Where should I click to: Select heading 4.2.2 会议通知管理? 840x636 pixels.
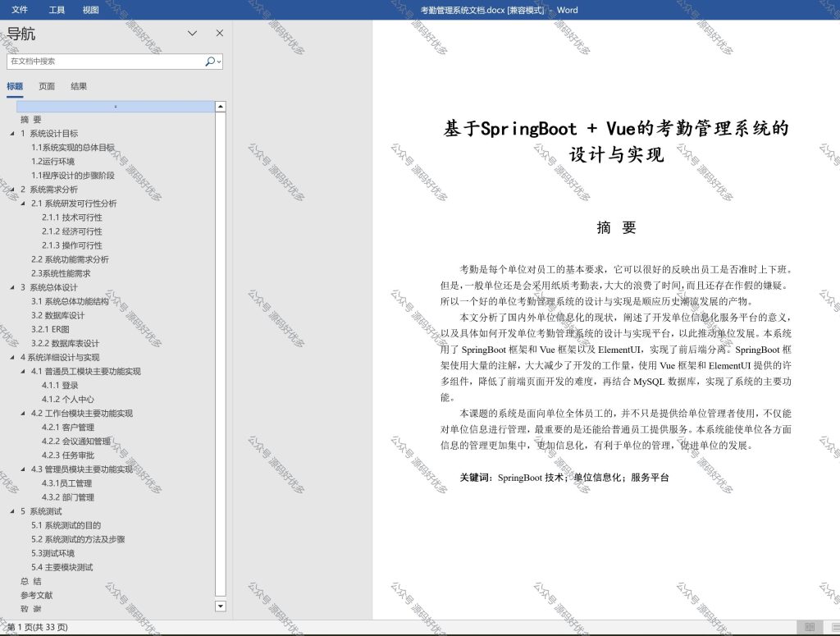[76, 442]
